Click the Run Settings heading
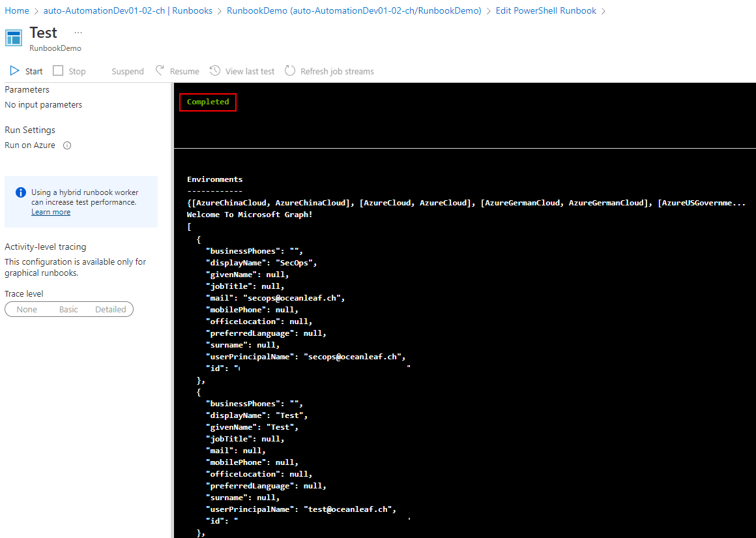 [x=30, y=130]
